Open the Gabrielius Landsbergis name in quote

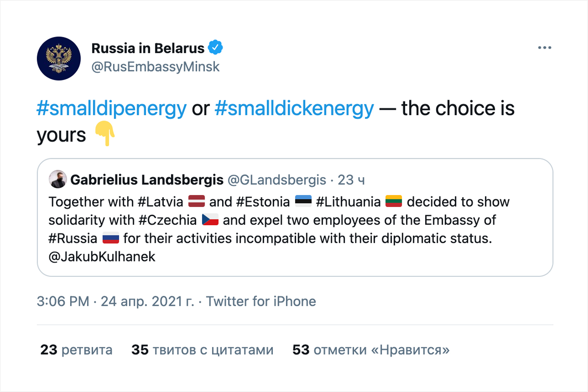[x=147, y=180]
